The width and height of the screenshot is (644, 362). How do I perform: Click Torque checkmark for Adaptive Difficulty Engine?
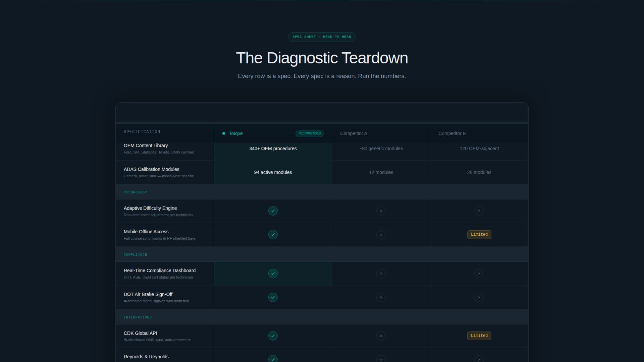click(x=273, y=211)
